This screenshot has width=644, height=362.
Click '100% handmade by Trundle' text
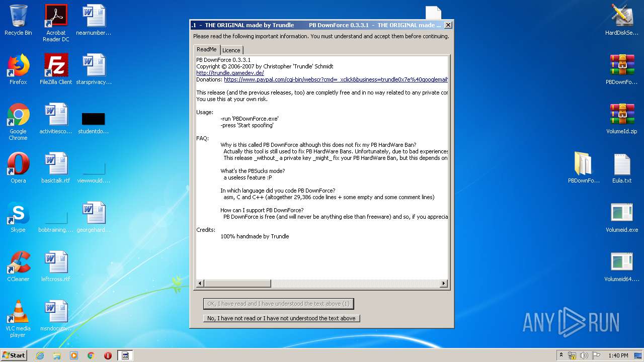pos(255,236)
